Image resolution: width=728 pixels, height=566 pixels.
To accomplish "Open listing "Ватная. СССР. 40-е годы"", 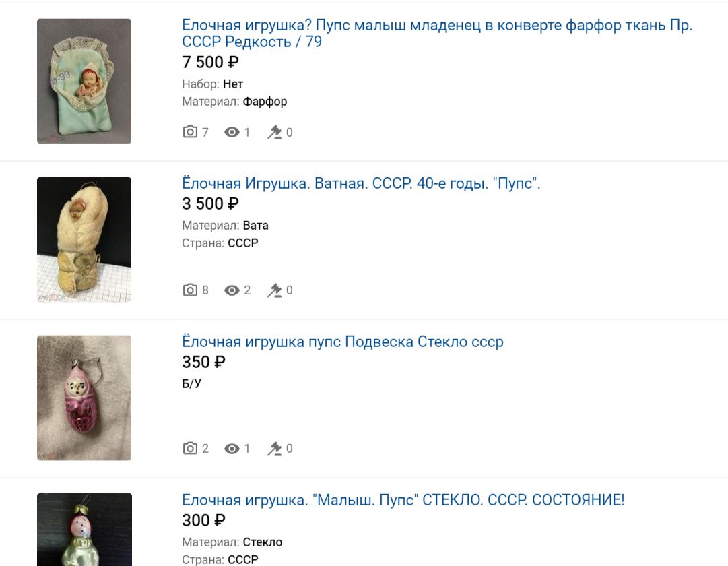I will tap(361, 183).
